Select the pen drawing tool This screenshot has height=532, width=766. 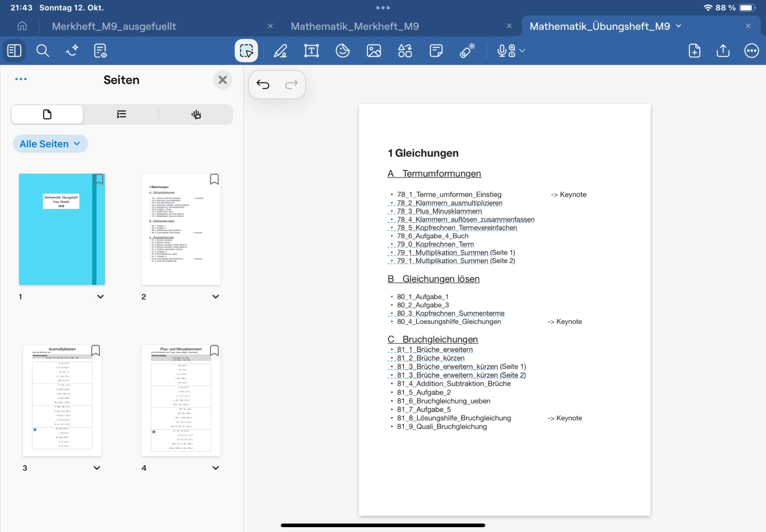point(280,51)
